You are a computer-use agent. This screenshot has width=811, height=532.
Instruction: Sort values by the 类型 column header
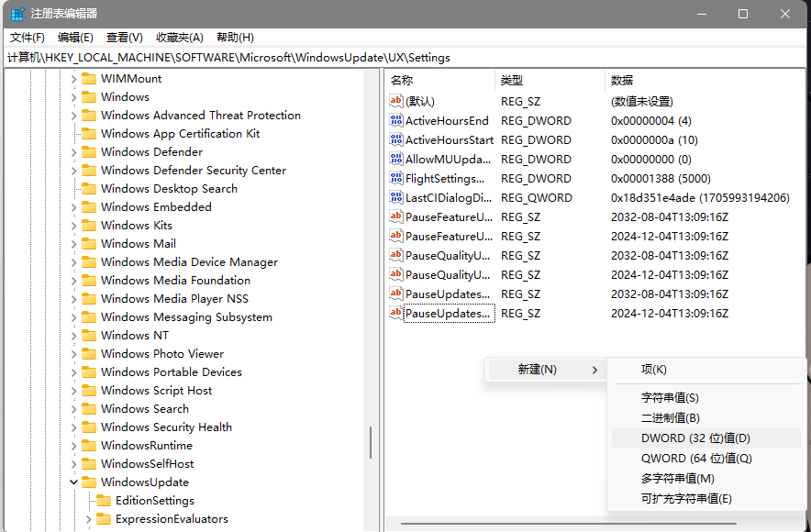tap(550, 80)
